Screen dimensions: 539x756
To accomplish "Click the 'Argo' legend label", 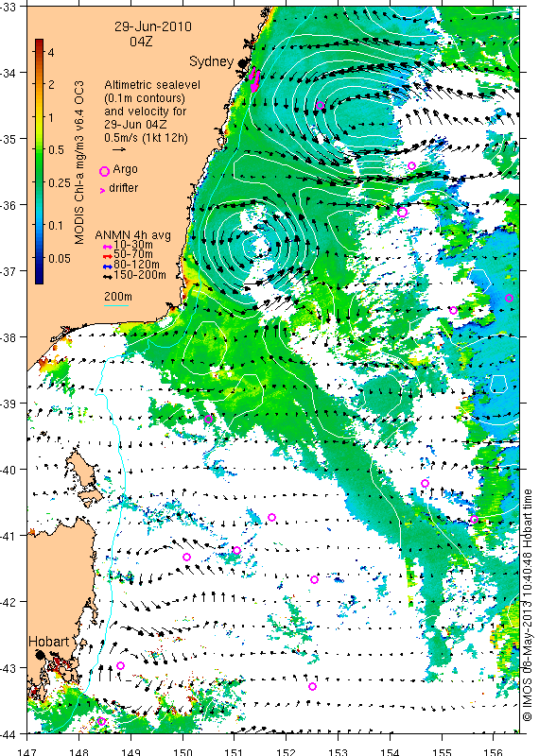I will click(x=125, y=169).
